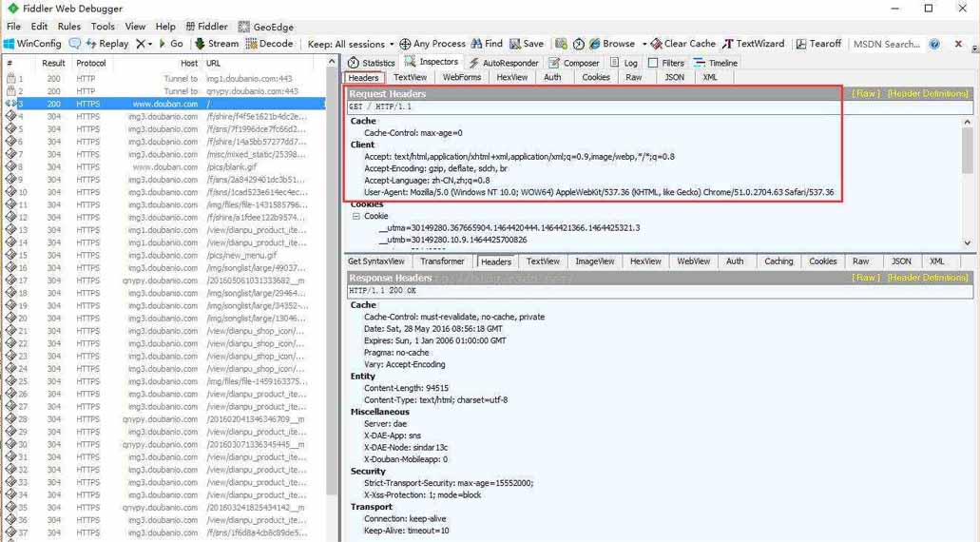Open the Browse dropdown arrow

(644, 44)
